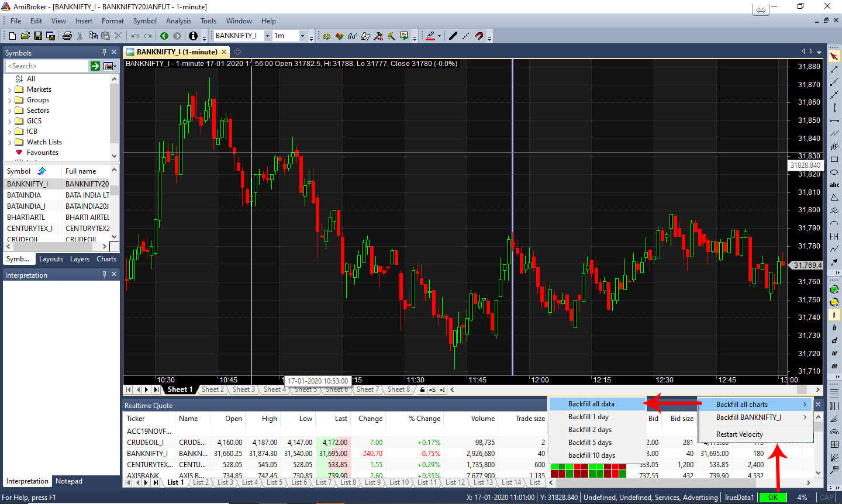Select Restart Velocity menu item

click(x=755, y=434)
